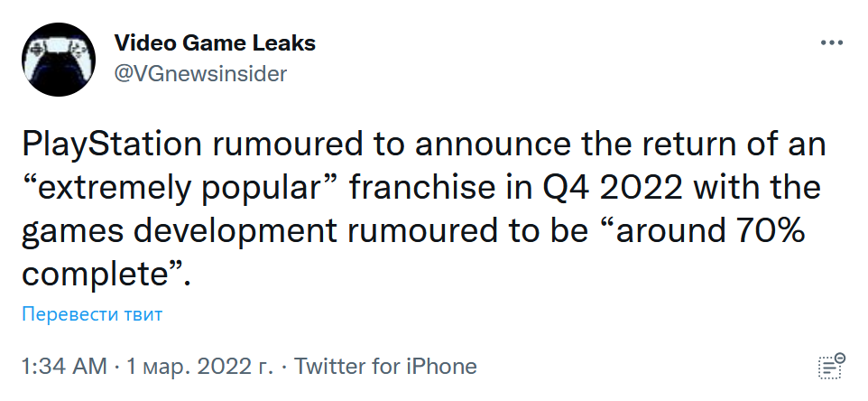Viewport: 868px width, 401px height.
Task: Click the games development phrase in tweet
Action: 180,232
